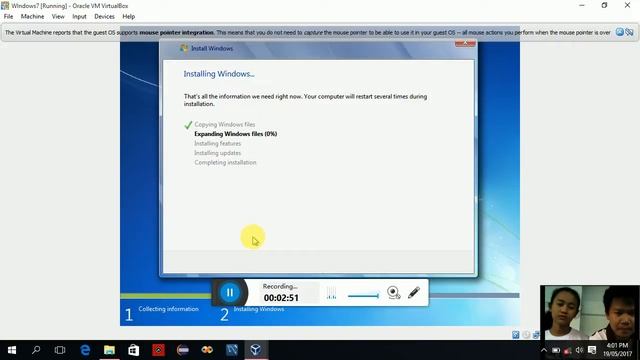Click the round striped app icon on taskbar
640x360 pixels.
(182, 350)
